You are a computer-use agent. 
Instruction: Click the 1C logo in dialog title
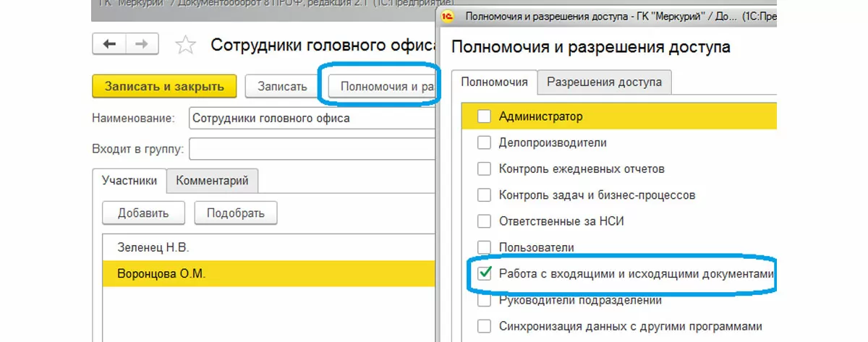[450, 15]
